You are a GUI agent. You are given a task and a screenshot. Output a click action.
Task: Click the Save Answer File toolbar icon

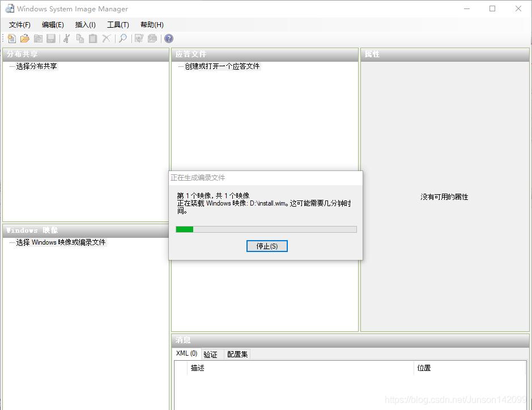(x=51, y=39)
